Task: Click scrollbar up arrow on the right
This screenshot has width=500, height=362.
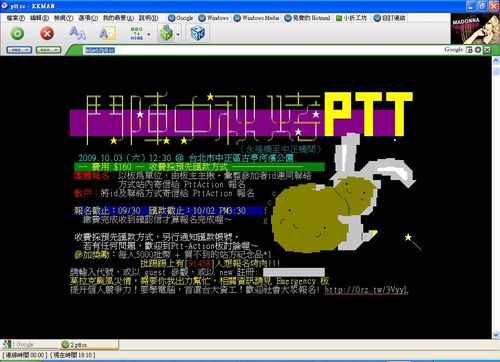Action: (496, 60)
